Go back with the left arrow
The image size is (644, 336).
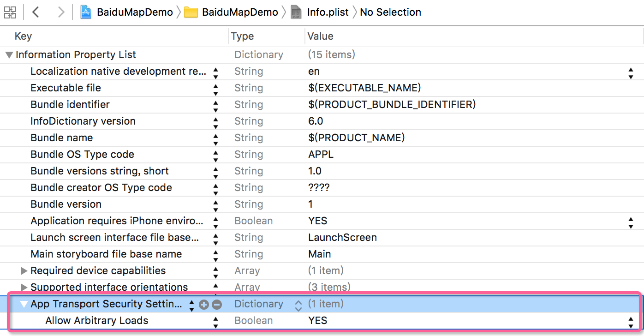(x=36, y=12)
